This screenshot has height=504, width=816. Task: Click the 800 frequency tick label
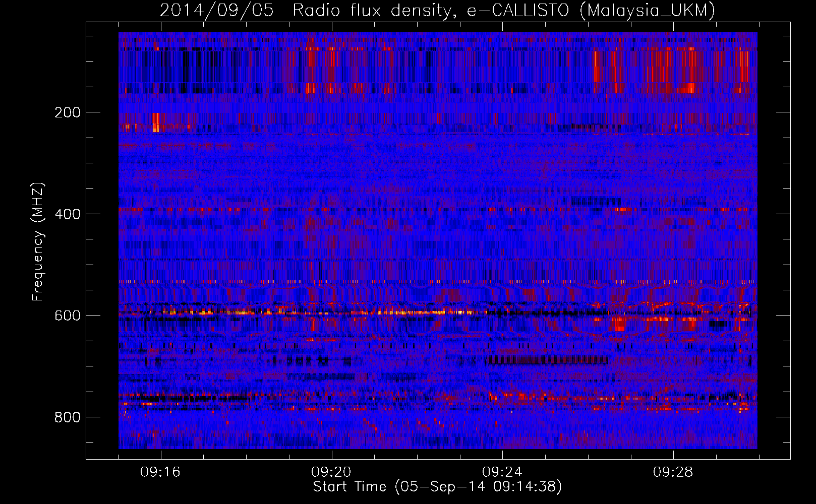click(x=67, y=417)
